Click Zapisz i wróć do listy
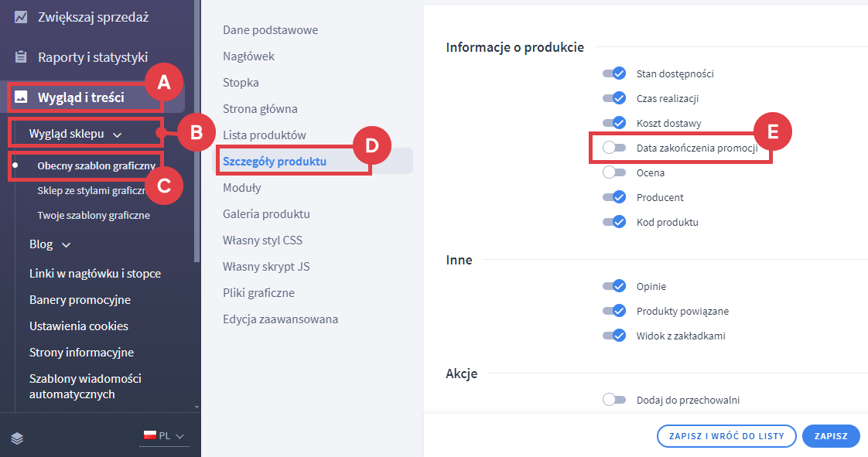868x457 pixels. point(726,436)
